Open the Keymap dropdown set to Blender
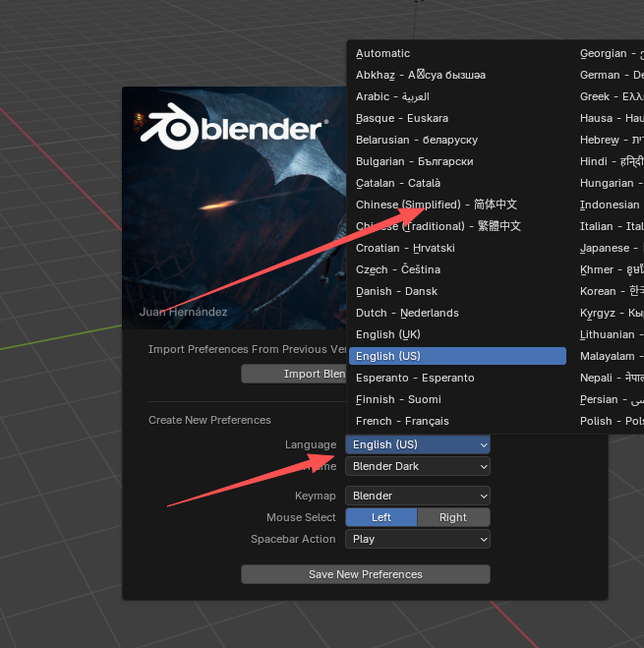The height and width of the screenshot is (648, 644). (x=418, y=496)
